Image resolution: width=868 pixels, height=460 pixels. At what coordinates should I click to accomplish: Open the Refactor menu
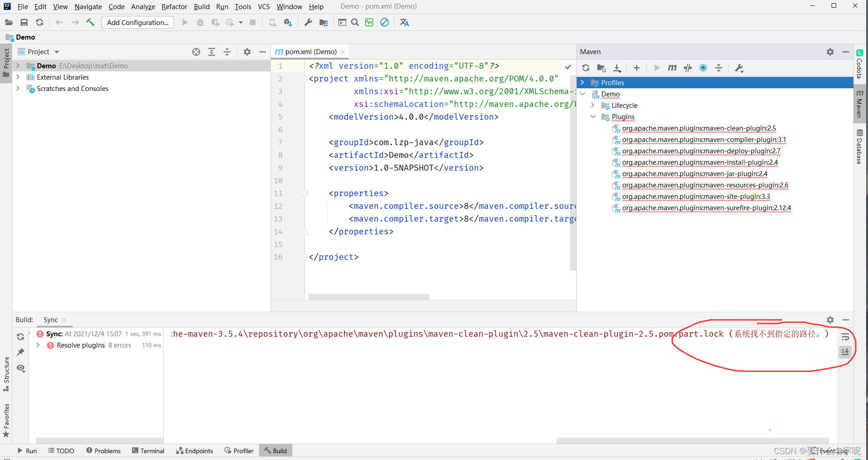click(x=174, y=6)
